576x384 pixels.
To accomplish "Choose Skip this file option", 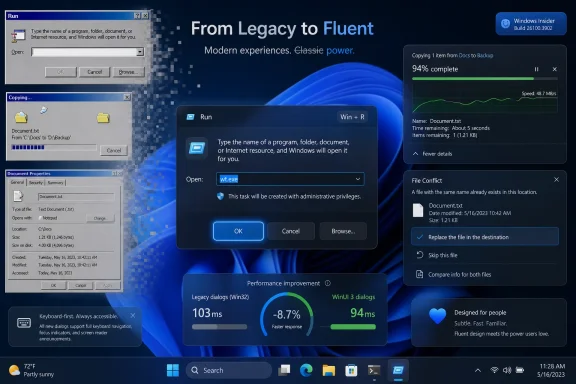I will pyautogui.click(x=485, y=255).
